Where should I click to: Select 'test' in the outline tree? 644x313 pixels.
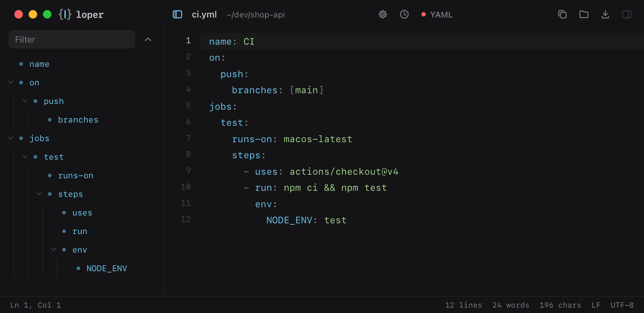pyautogui.click(x=54, y=157)
